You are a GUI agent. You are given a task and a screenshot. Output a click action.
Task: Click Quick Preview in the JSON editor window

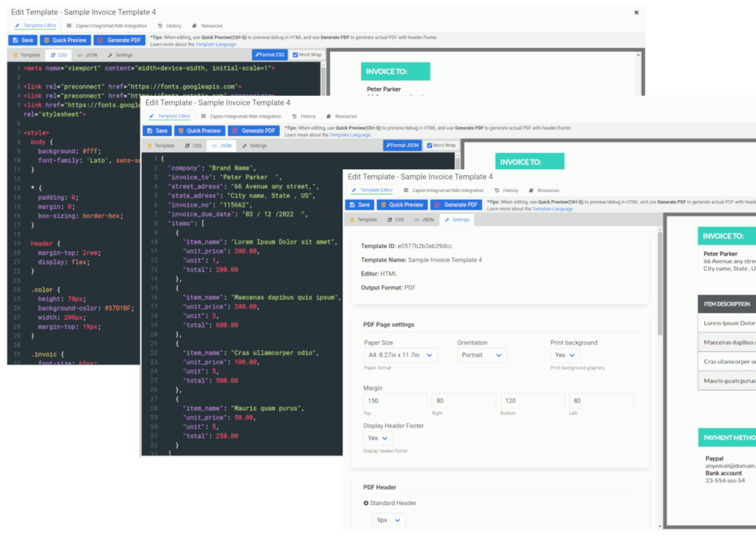pos(199,131)
